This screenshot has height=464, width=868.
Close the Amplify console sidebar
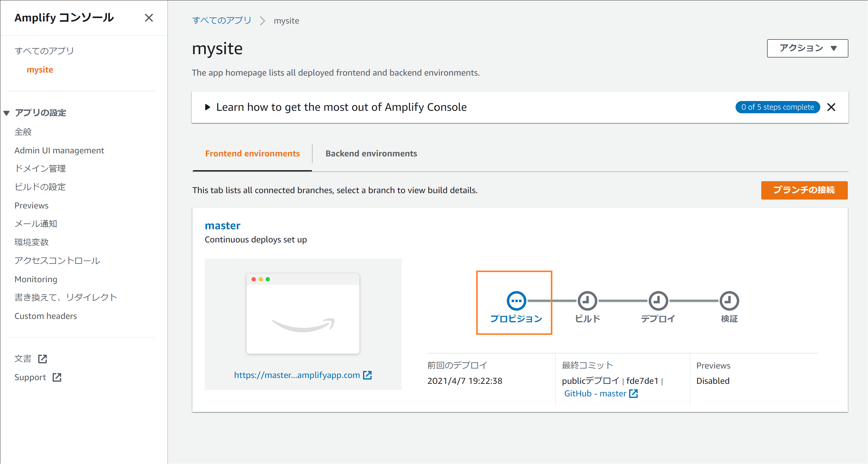coord(149,17)
